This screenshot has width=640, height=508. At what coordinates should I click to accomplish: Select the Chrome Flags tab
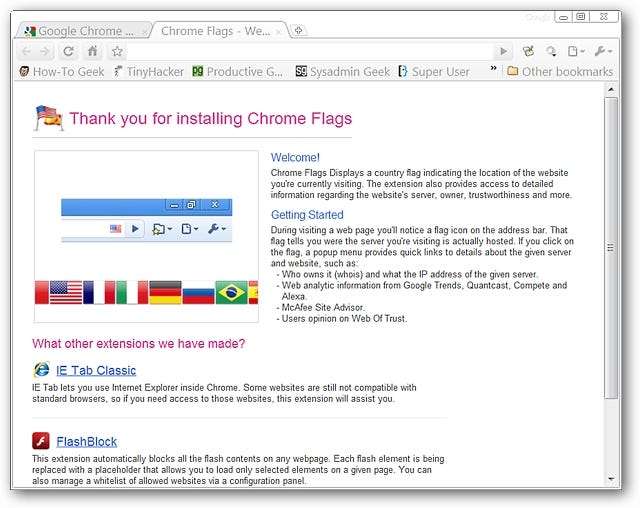coord(215,30)
